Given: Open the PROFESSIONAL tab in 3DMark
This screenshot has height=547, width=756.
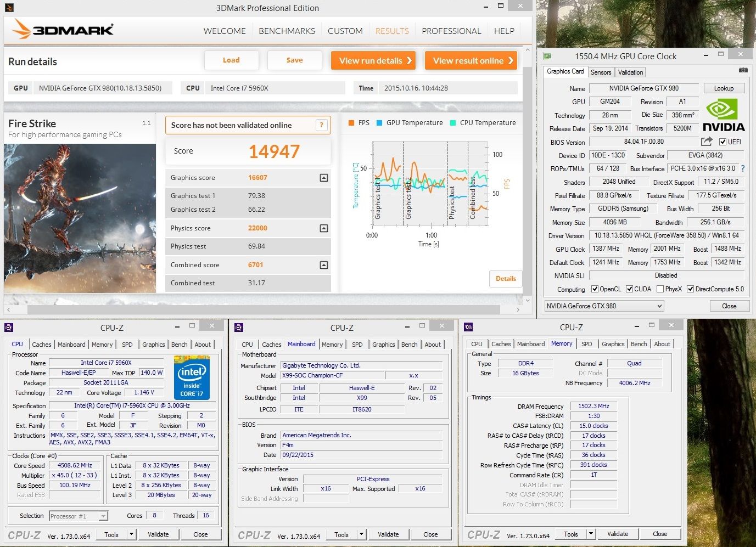Looking at the screenshot, I should tap(451, 31).
